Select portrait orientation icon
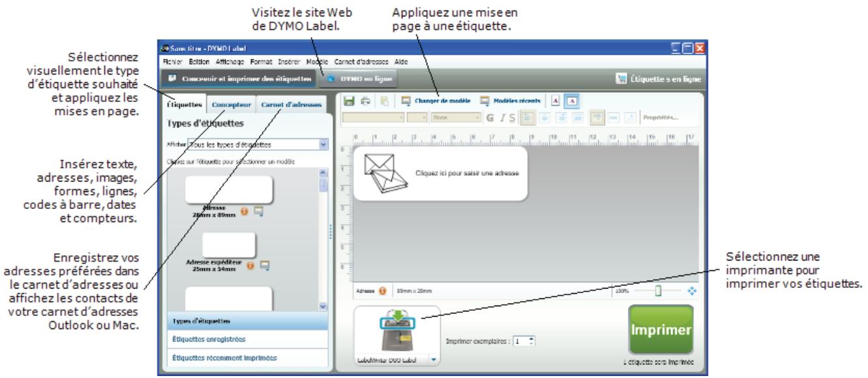Screen dimensions: 868x378 click(x=556, y=101)
